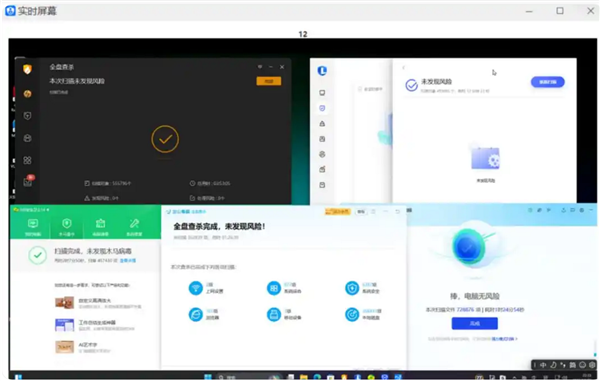This screenshot has width=600, height=381.
Task: Switch to the first green tab with monitor icon
Action: point(33,227)
